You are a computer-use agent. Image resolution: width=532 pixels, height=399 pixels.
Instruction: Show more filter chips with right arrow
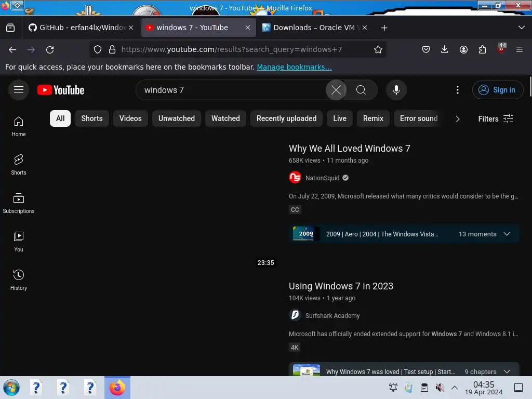coord(457,119)
